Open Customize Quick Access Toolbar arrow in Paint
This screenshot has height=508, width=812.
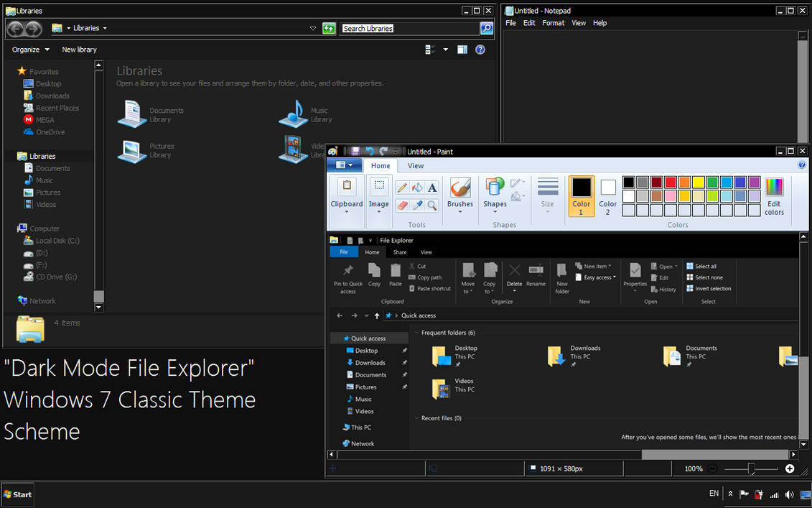[396, 152]
